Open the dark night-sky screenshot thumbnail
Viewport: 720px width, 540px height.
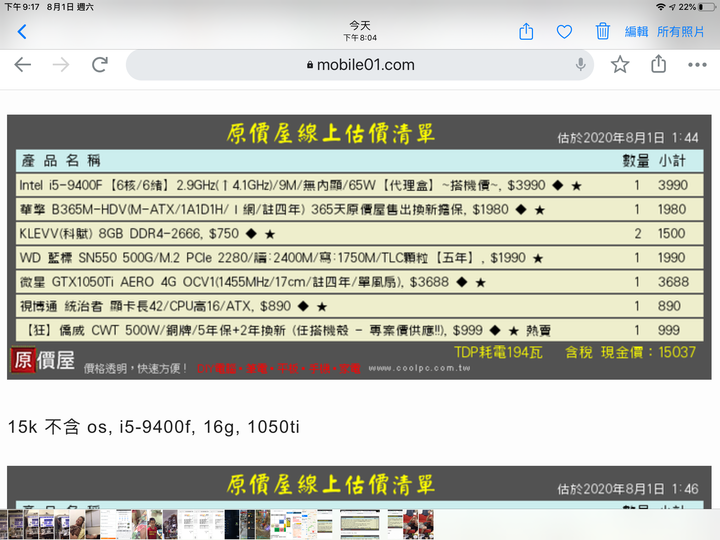tap(232, 525)
